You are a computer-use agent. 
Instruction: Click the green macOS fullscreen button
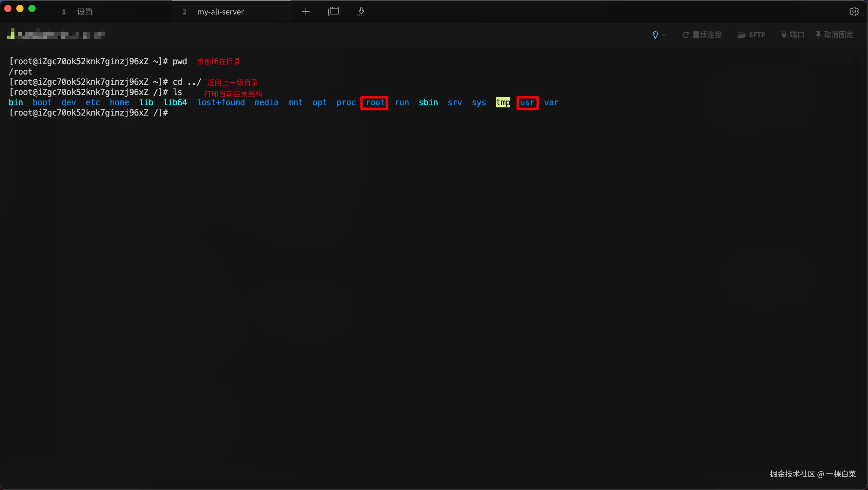coord(32,8)
